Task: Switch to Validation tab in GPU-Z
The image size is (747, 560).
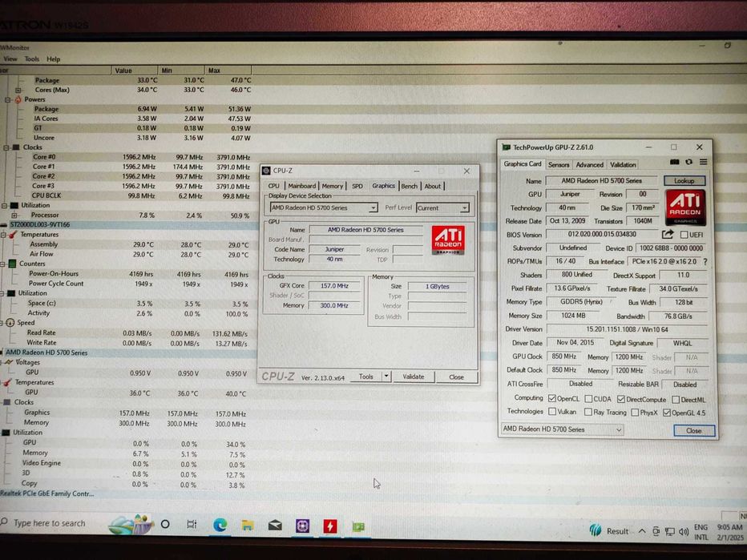Action: [623, 165]
